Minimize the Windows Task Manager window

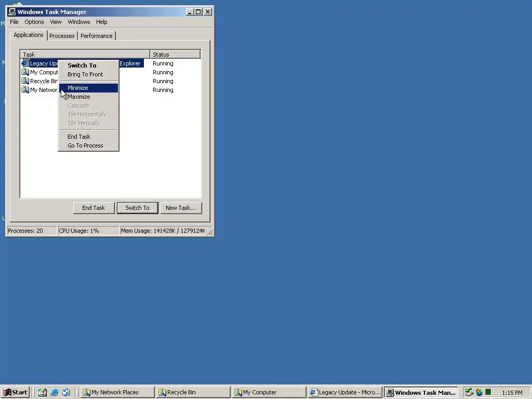190,12
